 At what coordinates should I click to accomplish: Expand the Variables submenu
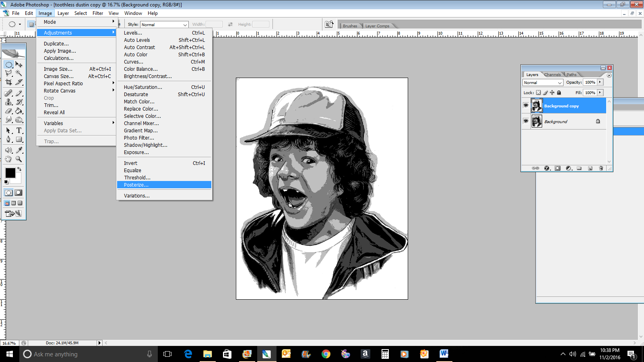click(76, 123)
